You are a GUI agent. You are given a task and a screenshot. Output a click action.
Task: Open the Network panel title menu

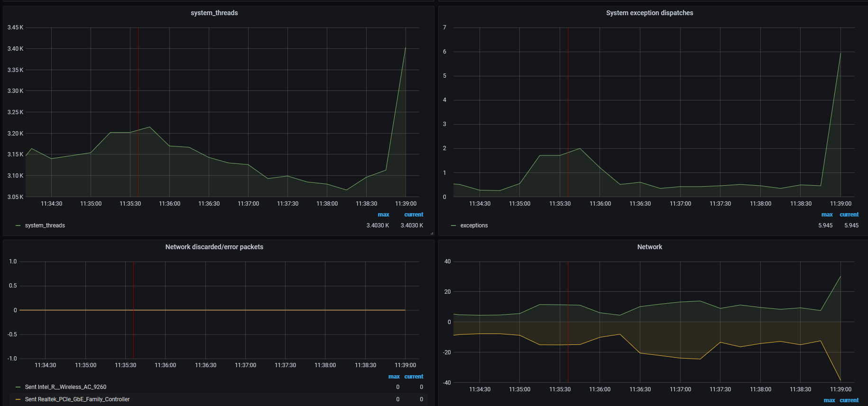point(649,247)
